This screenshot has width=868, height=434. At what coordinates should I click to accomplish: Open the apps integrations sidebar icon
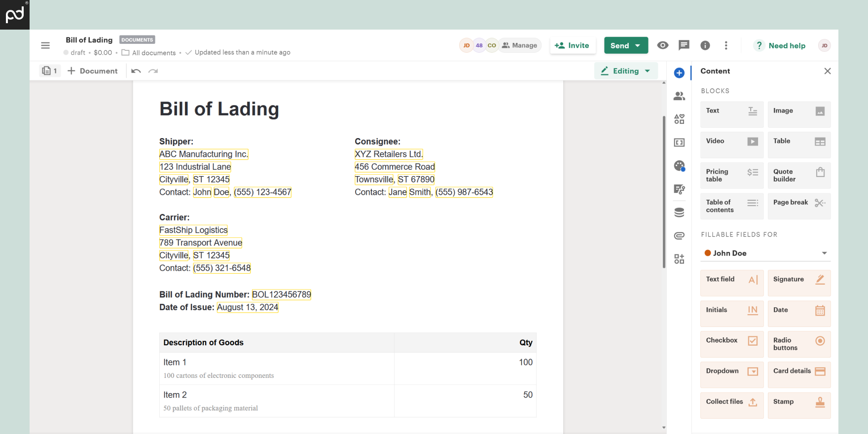(x=679, y=259)
